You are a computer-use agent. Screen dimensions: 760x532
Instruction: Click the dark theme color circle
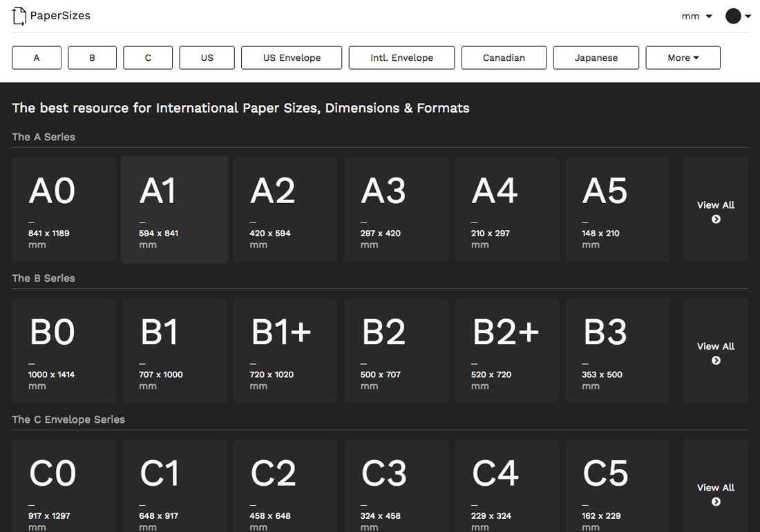(733, 16)
